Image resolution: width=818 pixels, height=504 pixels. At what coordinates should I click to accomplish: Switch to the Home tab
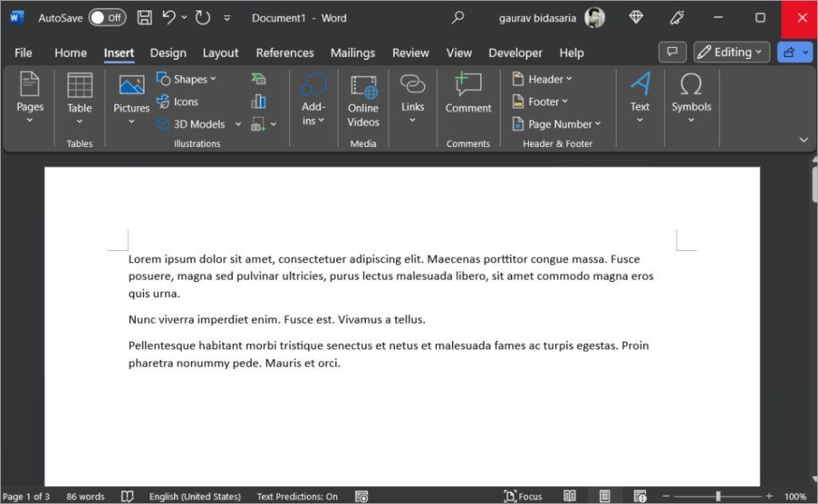coord(70,53)
